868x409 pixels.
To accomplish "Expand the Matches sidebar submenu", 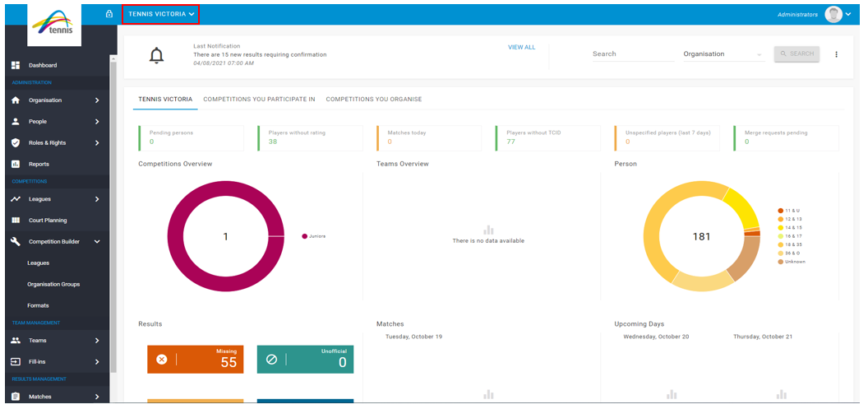I will point(97,397).
